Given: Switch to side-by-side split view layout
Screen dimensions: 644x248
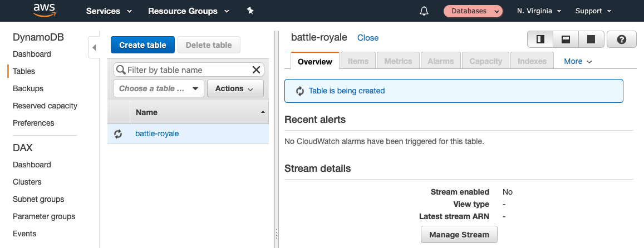Looking at the screenshot, I should [x=540, y=39].
